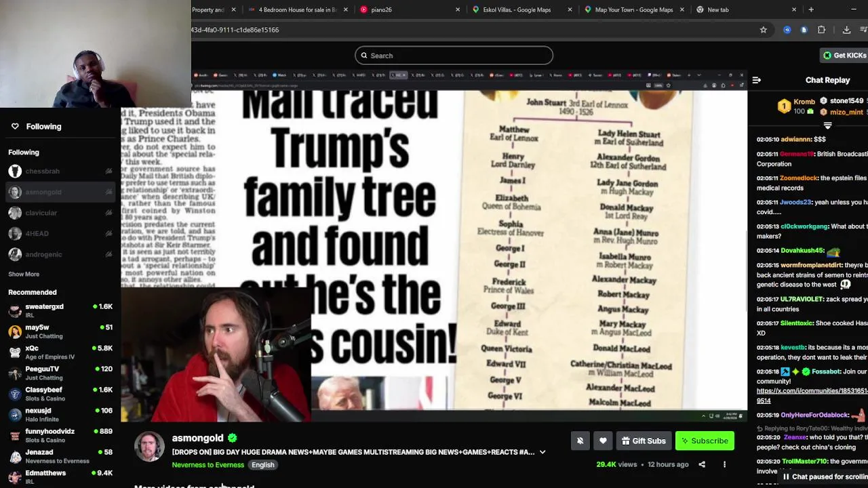Open sweatergxd recommended channel avatar
Image resolution: width=868 pixels, height=488 pixels.
(15, 310)
